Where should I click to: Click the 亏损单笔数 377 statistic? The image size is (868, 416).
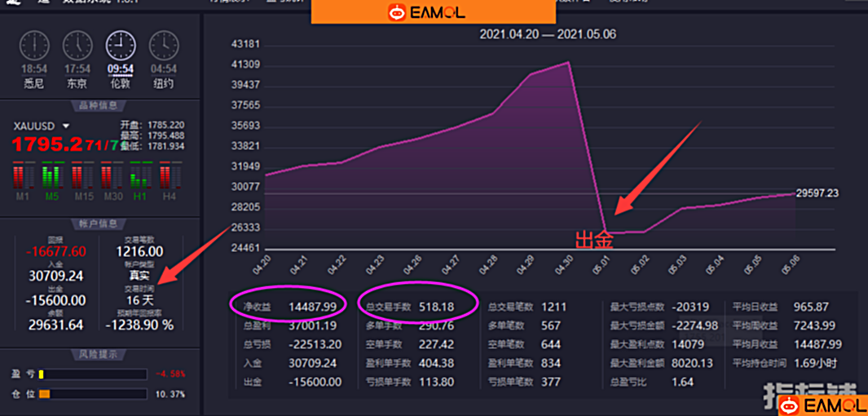[x=524, y=383]
